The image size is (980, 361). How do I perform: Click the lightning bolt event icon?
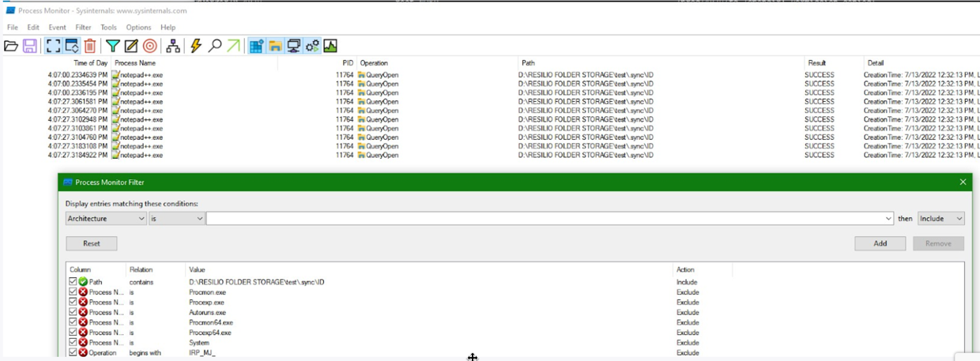[196, 46]
